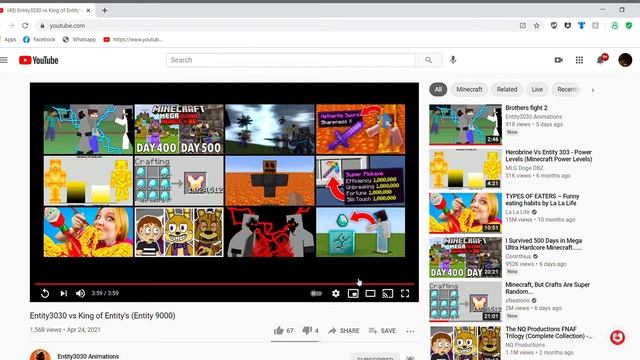This screenshot has width=640, height=360.
Task: Toggle the autoplay switch in player
Action: pyautogui.click(x=316, y=293)
